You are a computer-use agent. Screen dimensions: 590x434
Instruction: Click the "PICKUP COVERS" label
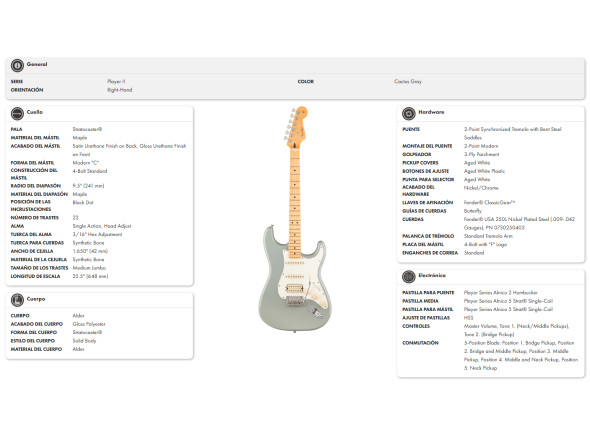pos(420,163)
